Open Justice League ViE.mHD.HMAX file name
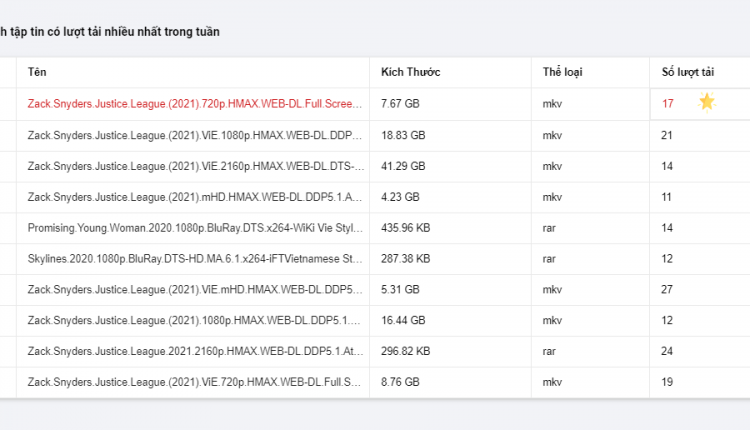This screenshot has width=750, height=430. coord(195,289)
